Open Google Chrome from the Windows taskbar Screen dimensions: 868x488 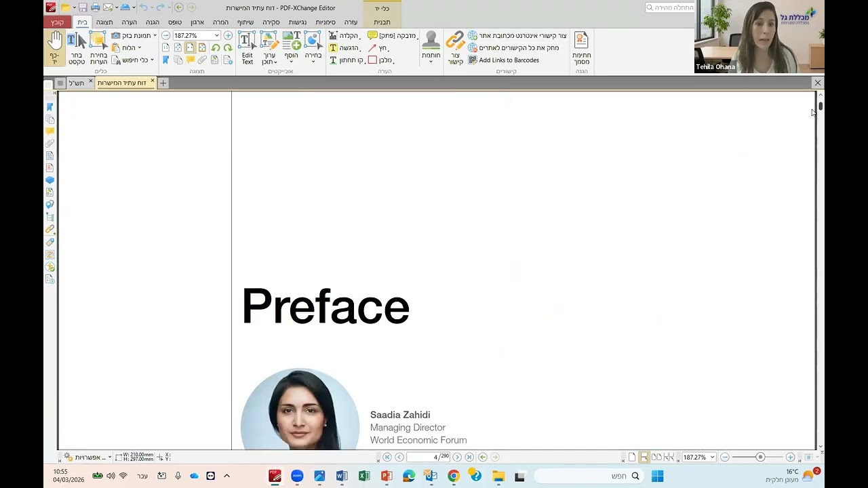[x=453, y=476]
